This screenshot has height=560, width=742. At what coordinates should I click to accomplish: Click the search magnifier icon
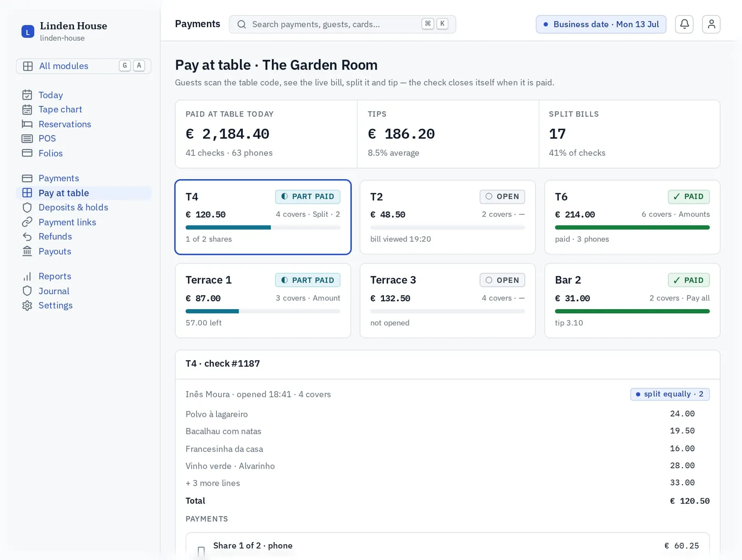tap(242, 25)
